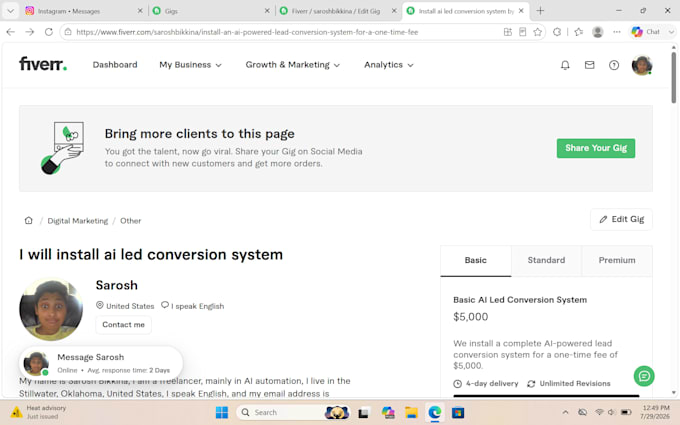Switch to the Standard package tab

click(546, 260)
